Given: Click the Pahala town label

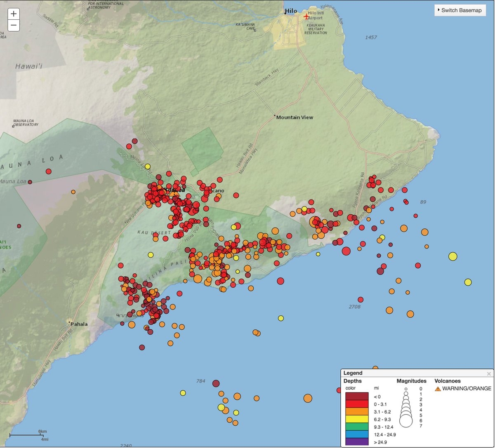Looking at the screenshot, I should [x=79, y=324].
